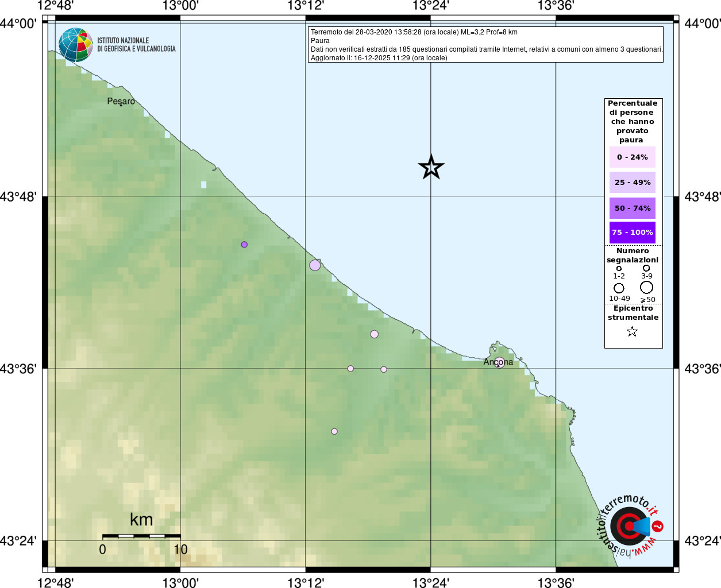
Task: Click the epicenter star on the map
Action: tap(431, 167)
